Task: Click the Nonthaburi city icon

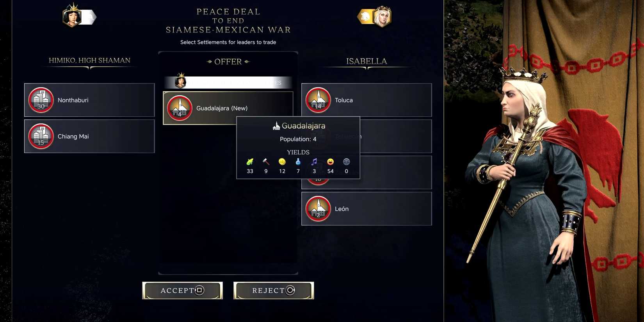Action: [x=41, y=100]
